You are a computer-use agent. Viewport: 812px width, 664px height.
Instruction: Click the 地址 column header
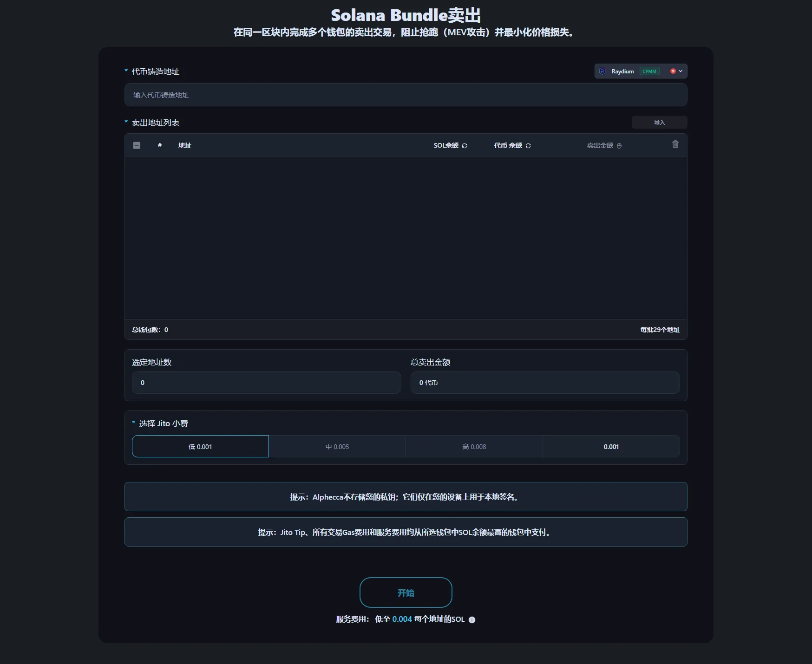pyautogui.click(x=185, y=145)
